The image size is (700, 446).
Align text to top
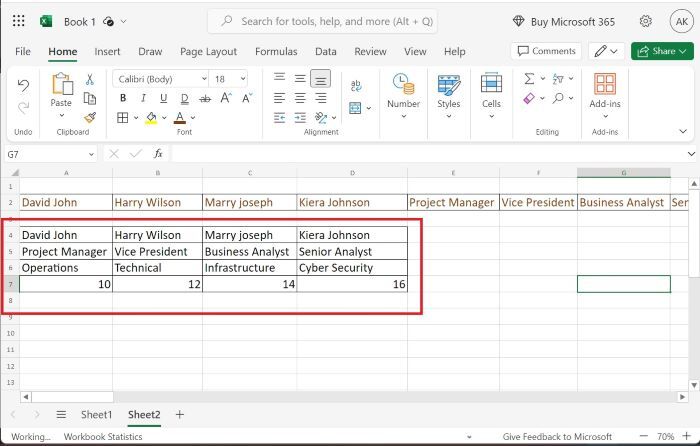[279, 78]
